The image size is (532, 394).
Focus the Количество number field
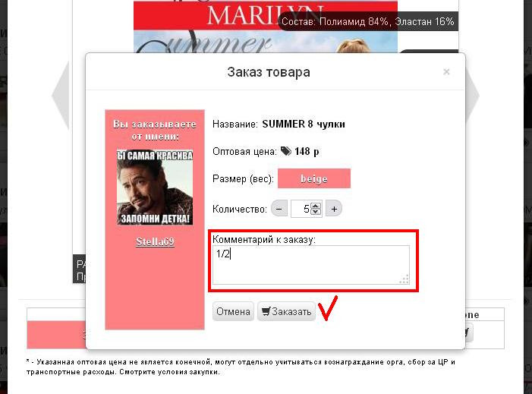[301, 209]
